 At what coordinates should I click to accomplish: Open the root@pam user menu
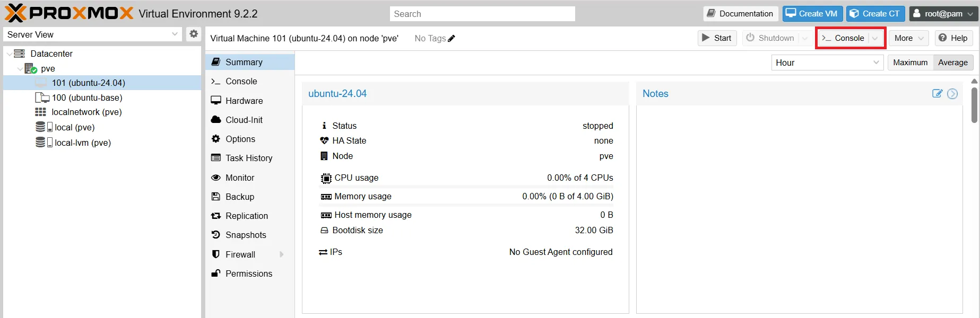click(x=943, y=14)
